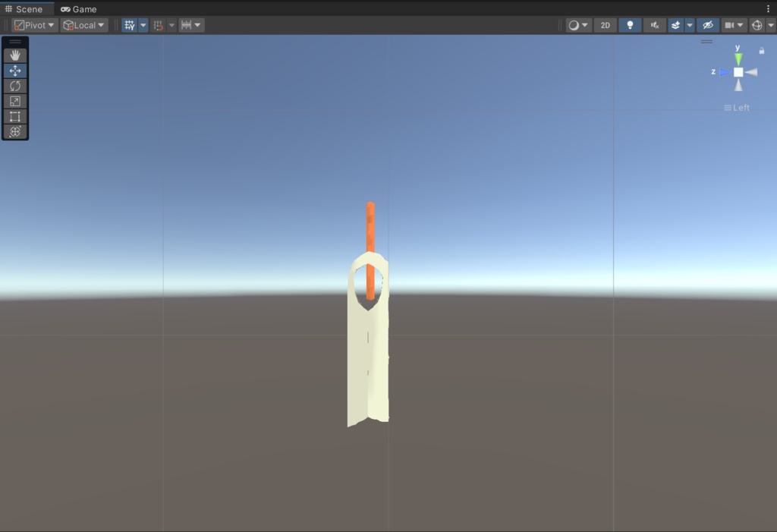Open increment snapping dropdown arrow
This screenshot has height=532, width=777.
point(198,25)
